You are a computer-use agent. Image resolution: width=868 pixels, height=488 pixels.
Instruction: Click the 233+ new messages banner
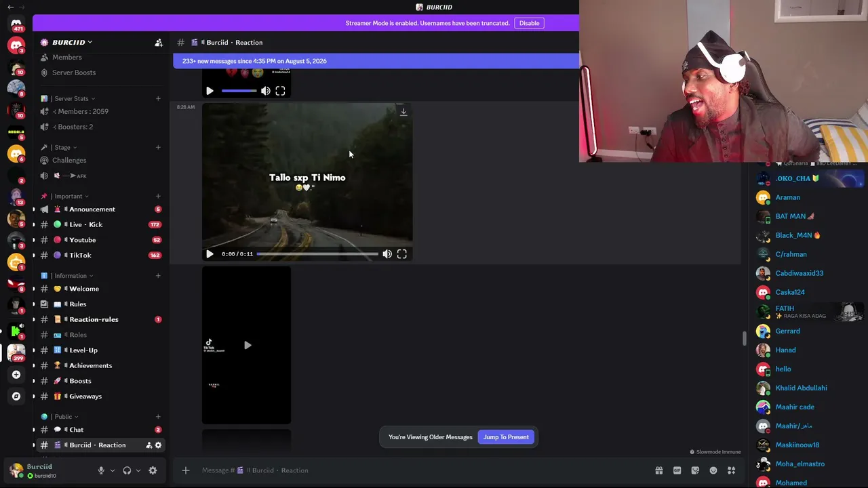click(376, 61)
